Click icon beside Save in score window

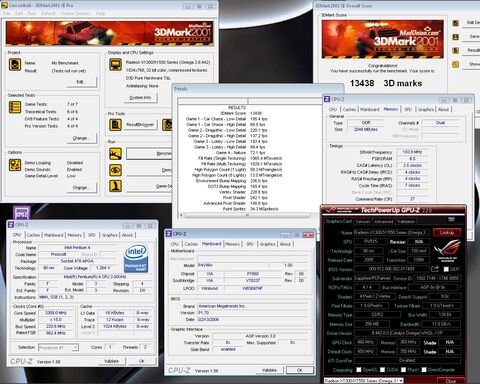click(455, 37)
